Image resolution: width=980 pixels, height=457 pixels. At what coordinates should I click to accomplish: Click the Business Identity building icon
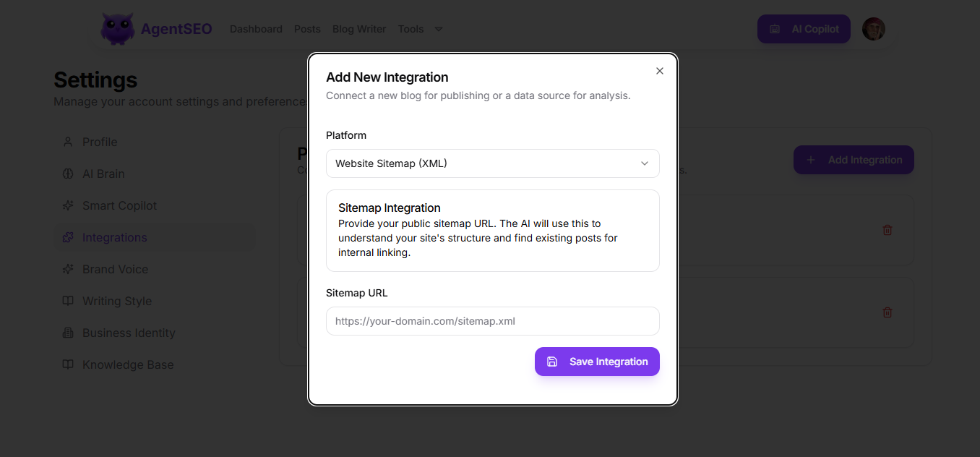pos(68,333)
